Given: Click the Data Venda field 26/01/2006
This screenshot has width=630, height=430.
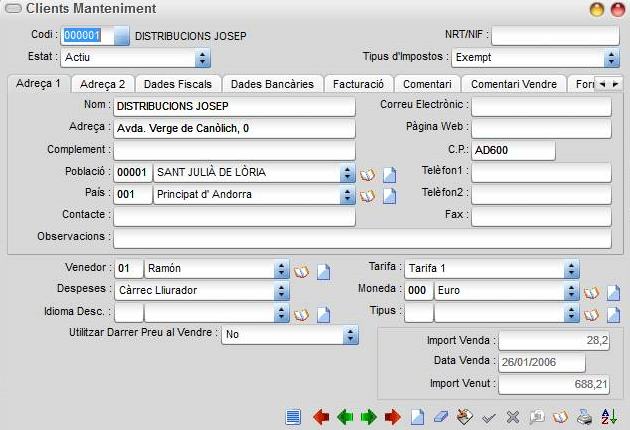Looking at the screenshot, I should tap(542, 362).
